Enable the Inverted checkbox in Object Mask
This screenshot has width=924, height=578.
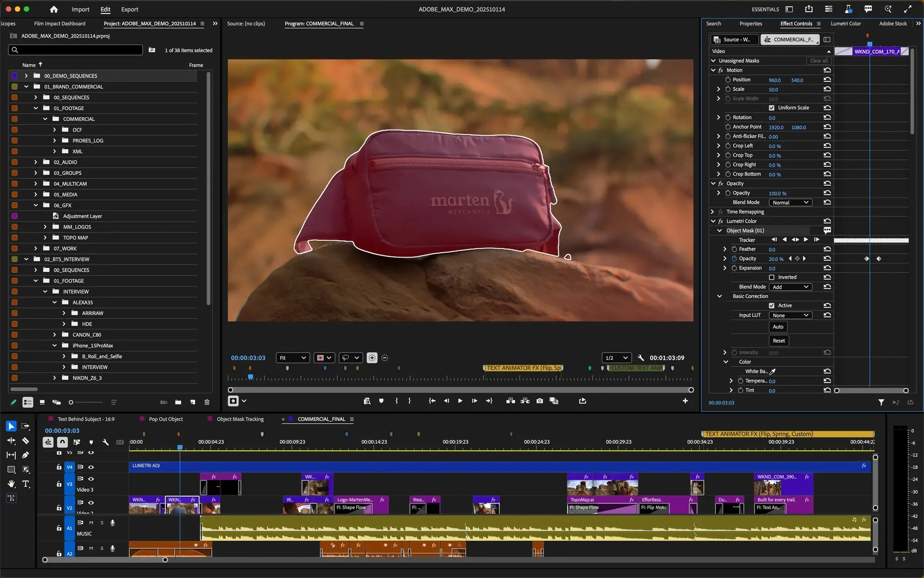[772, 277]
